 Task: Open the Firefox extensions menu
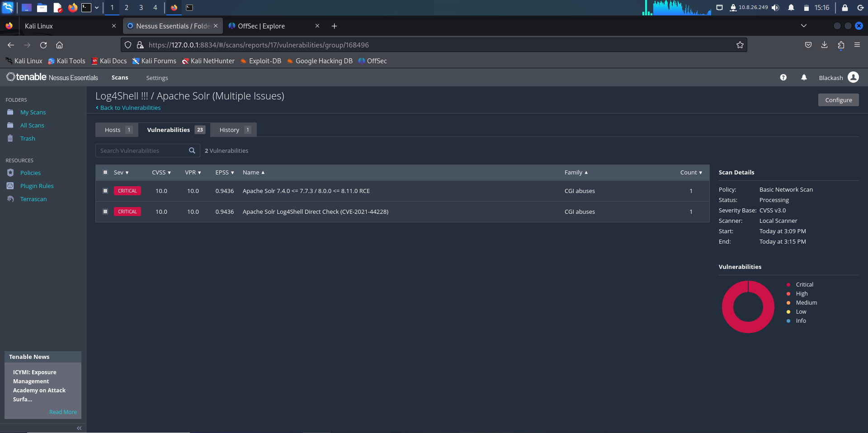pos(841,45)
